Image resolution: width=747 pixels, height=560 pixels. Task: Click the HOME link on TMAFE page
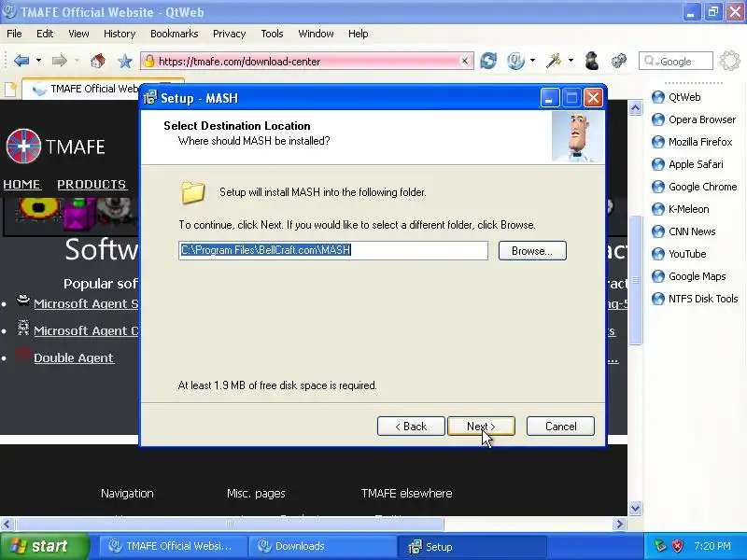click(21, 184)
